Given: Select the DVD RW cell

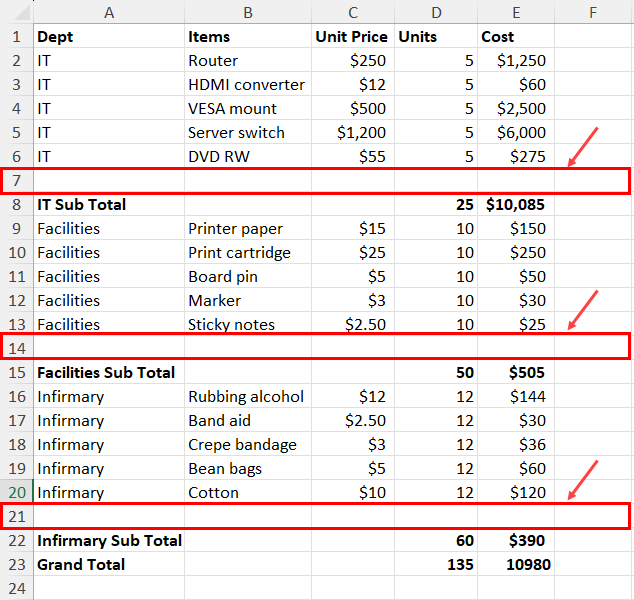Looking at the screenshot, I should (x=248, y=156).
